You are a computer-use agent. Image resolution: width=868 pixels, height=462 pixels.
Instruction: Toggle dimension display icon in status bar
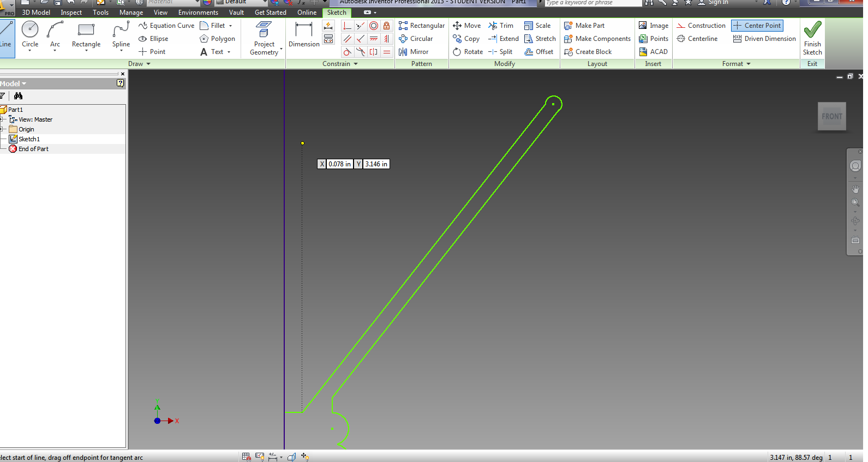coord(273,457)
